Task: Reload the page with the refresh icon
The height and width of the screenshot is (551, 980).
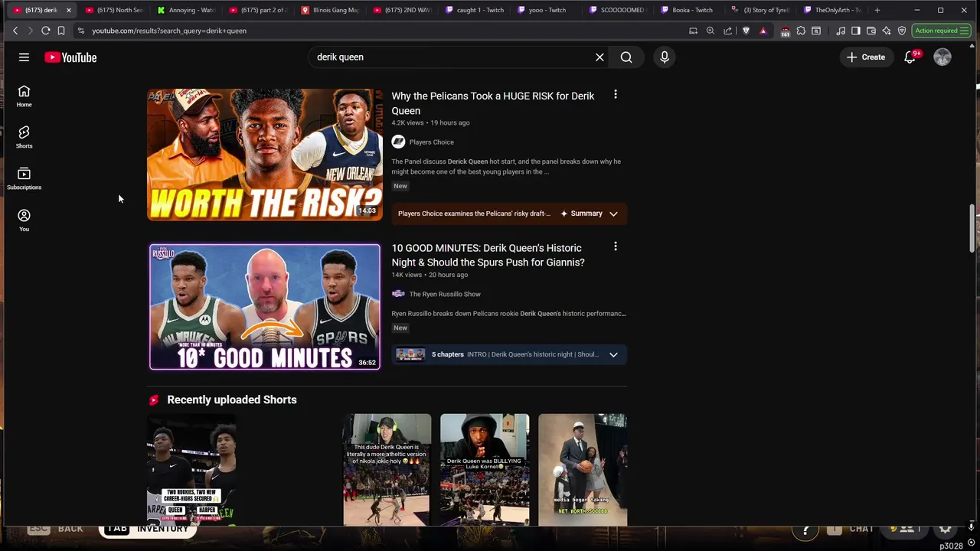Action: pyautogui.click(x=46, y=31)
